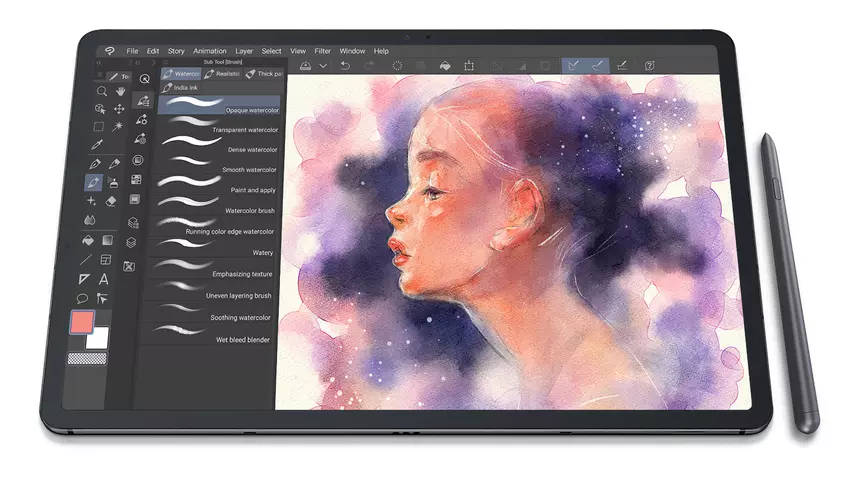Open the Filter menu

click(x=323, y=51)
